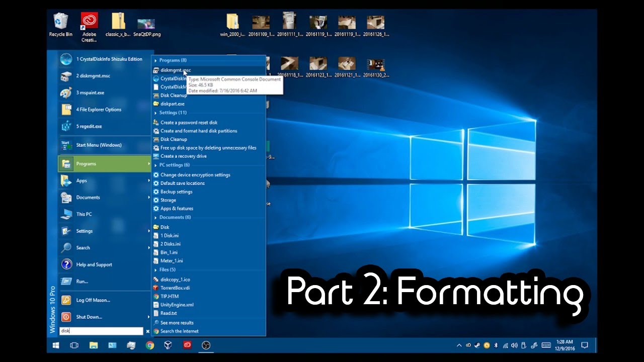Expand the Documents submenu arrow
The height and width of the screenshot is (362, 644).
point(148,198)
